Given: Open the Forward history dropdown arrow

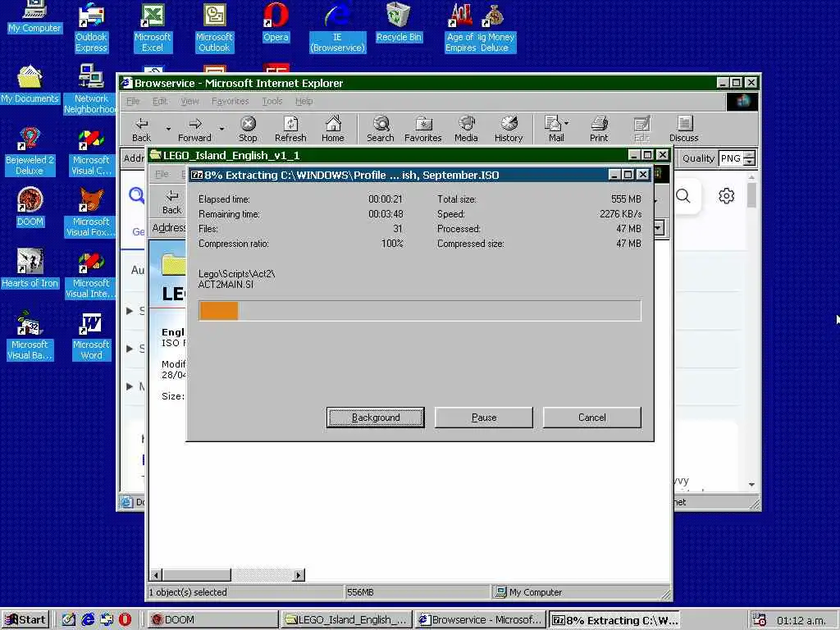Looking at the screenshot, I should [x=221, y=129].
